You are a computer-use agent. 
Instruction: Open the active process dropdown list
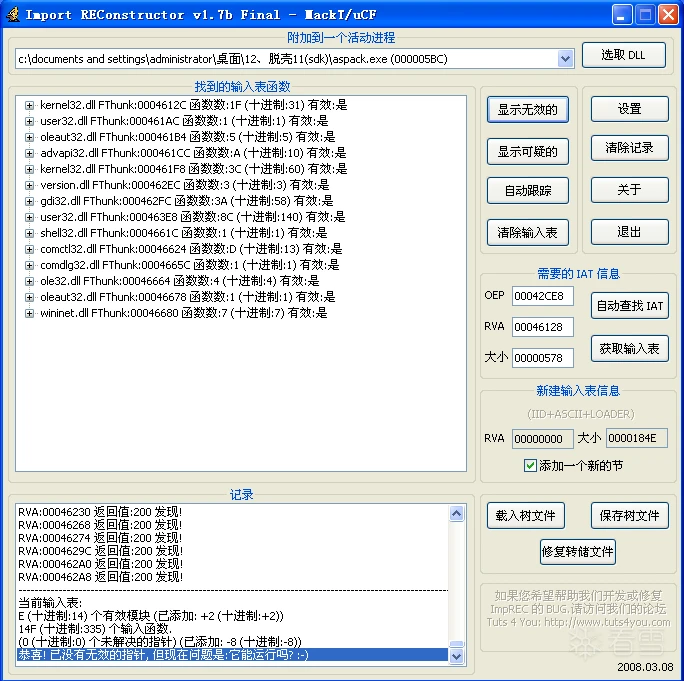pyautogui.click(x=565, y=59)
